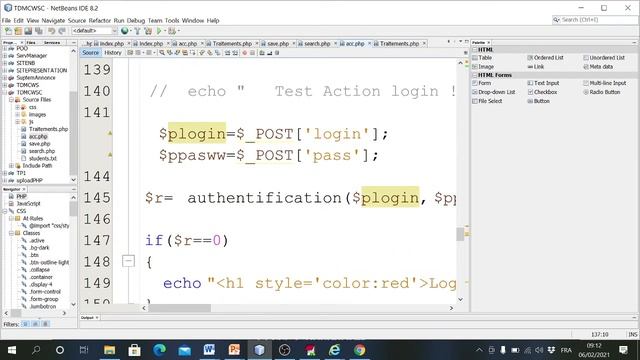The image size is (640, 360).
Task: Select the Radio Button palette item
Action: click(602, 92)
